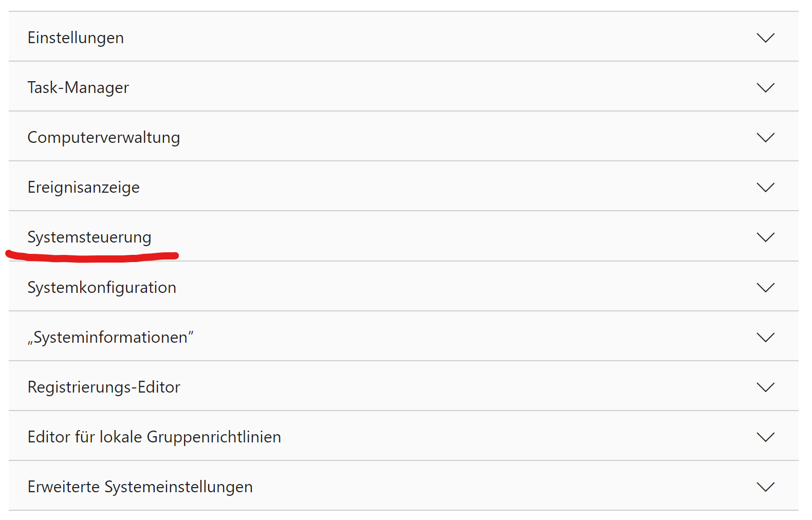Viewport: 812px width, 520px height.
Task: Expand Editor für lokale Gruppenrichtlinien chevron
Action: pyautogui.click(x=765, y=437)
